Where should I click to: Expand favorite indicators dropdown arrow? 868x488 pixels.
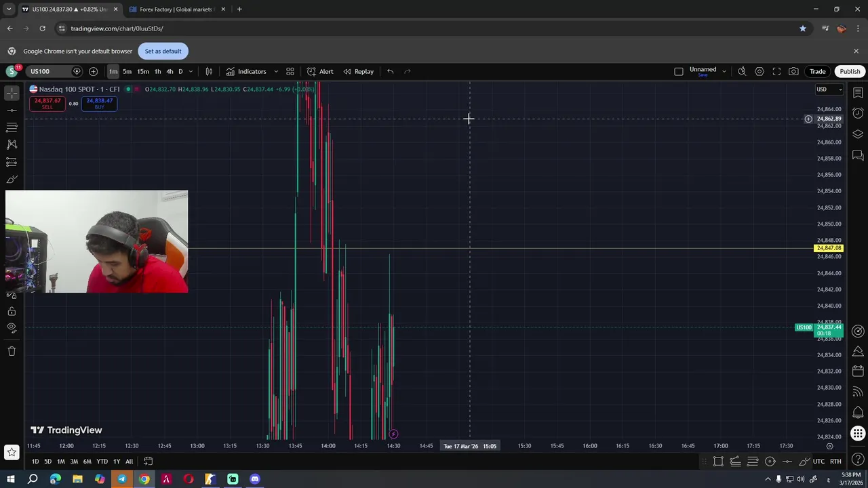click(276, 71)
